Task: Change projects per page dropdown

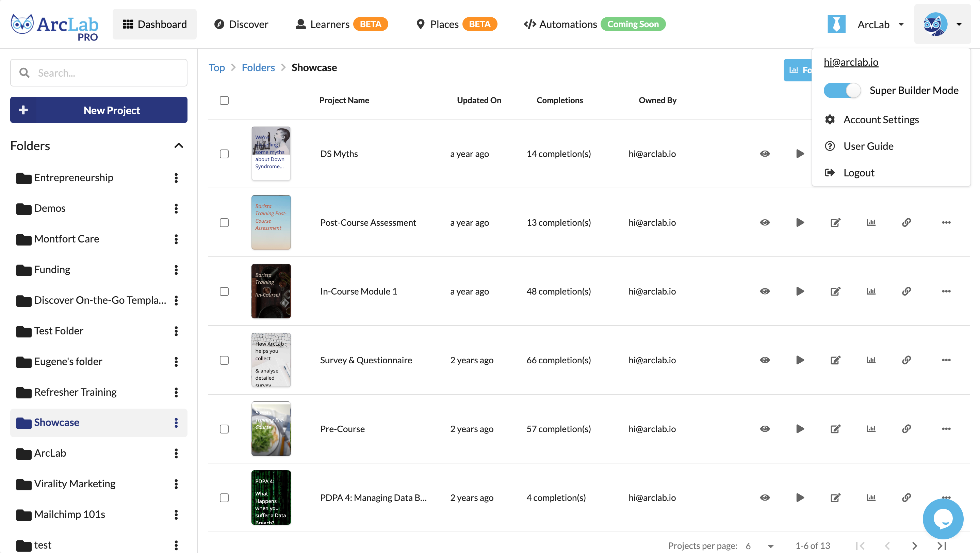Action: 759,546
